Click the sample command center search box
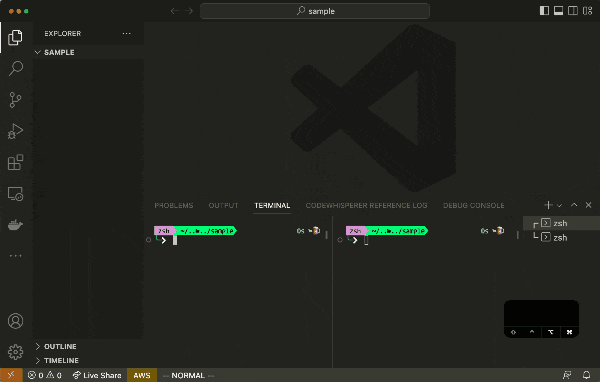Image resolution: width=600 pixels, height=382 pixels. (315, 11)
